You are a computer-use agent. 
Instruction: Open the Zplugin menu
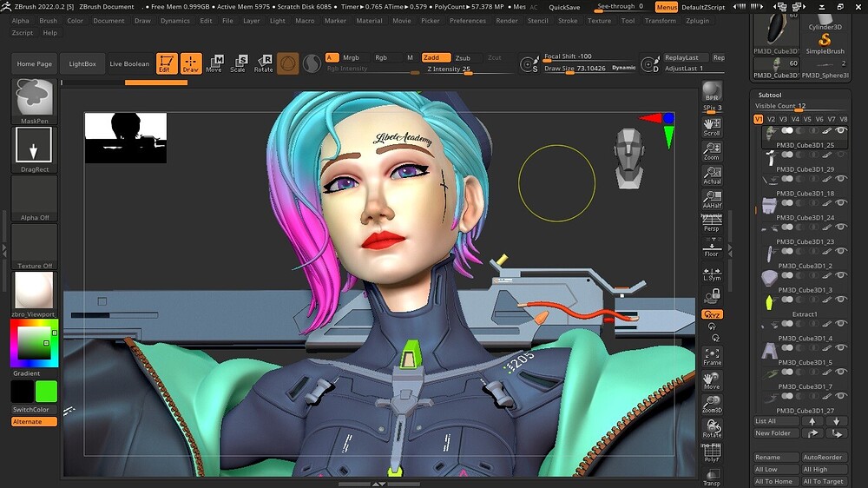pyautogui.click(x=698, y=21)
